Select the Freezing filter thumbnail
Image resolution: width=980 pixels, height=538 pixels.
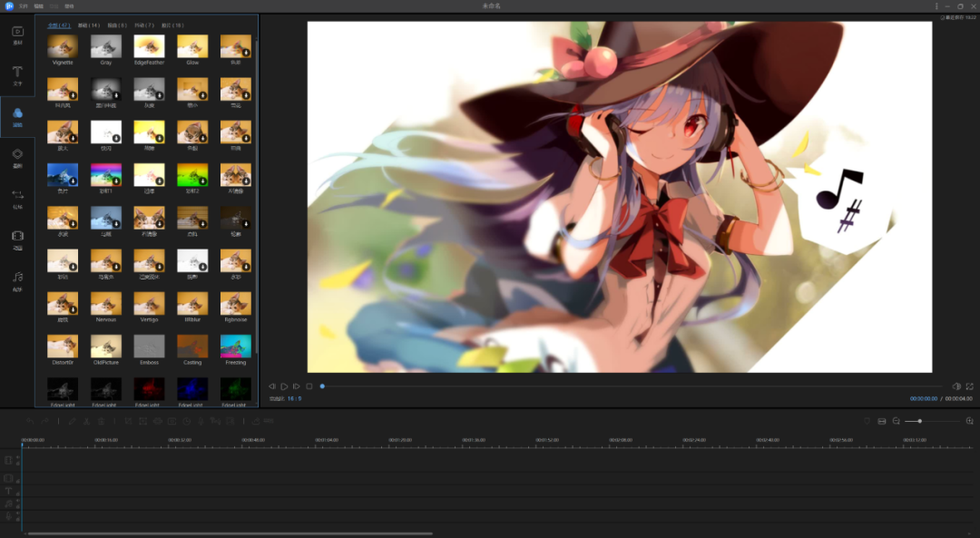[x=236, y=347]
